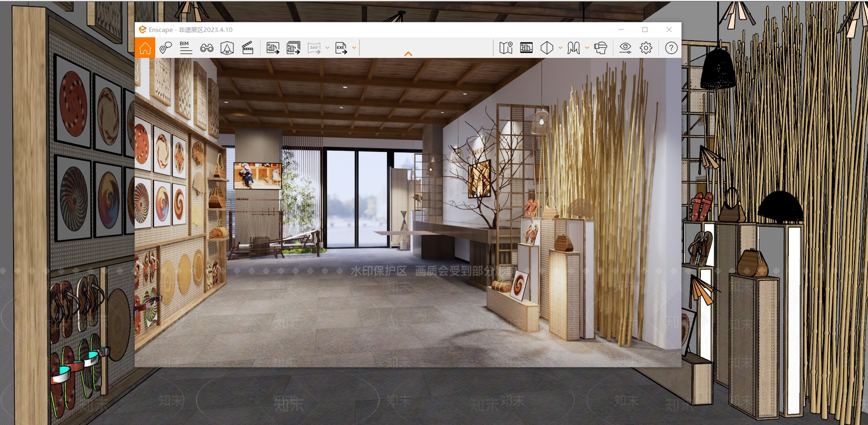Expand the EXE export dropdown arrow
The height and width of the screenshot is (425, 868).
(x=354, y=48)
